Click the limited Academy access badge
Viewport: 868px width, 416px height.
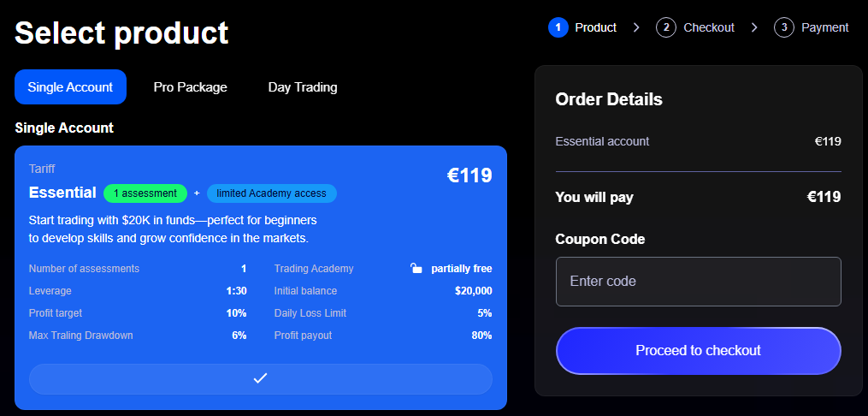pyautogui.click(x=271, y=193)
